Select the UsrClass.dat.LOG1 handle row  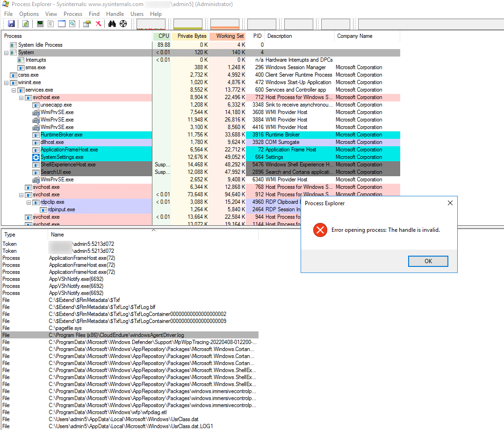point(130,426)
